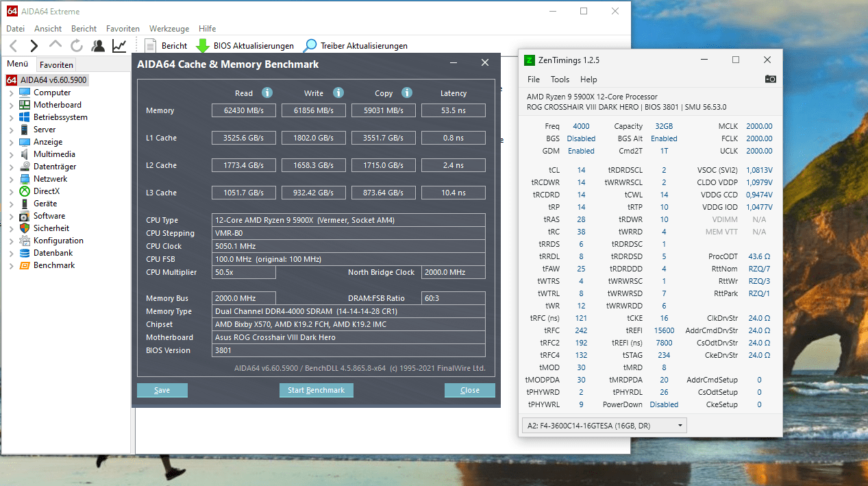Click the Netzwerk tree icon
The height and width of the screenshot is (486, 868).
point(25,179)
